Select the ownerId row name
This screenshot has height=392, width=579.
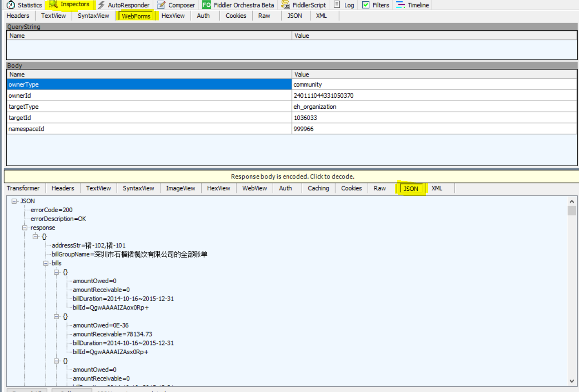point(149,95)
